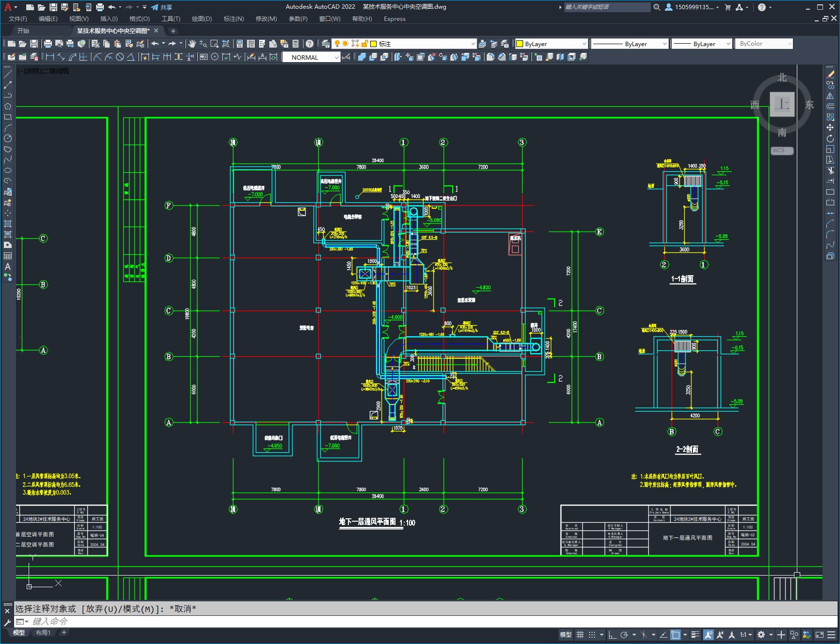Open the ByLayer linetype dropdown
This screenshot has width=840, height=644.
click(665, 44)
